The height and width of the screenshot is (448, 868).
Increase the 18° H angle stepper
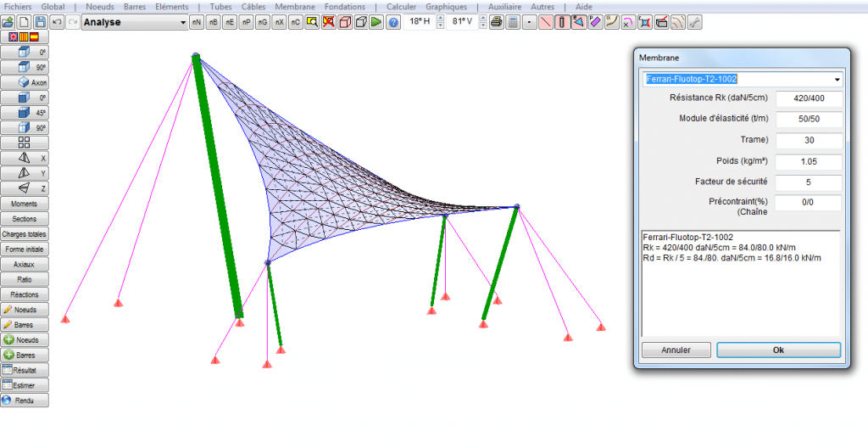pyautogui.click(x=440, y=19)
